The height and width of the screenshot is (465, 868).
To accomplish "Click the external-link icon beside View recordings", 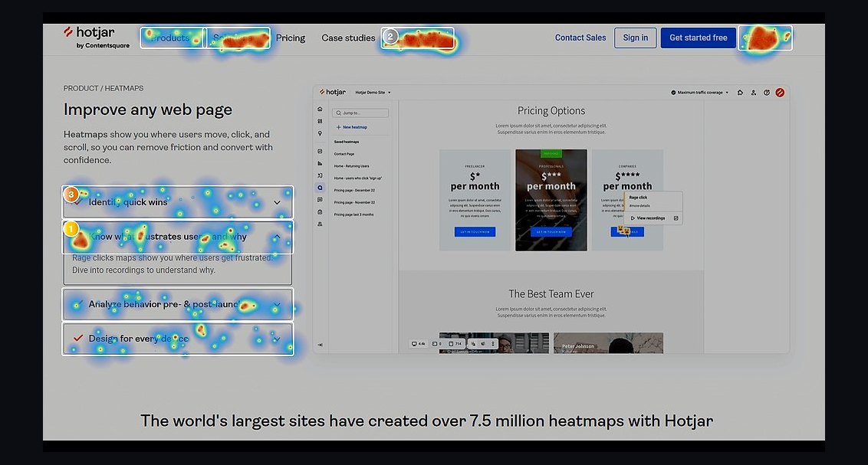I will pyautogui.click(x=676, y=218).
